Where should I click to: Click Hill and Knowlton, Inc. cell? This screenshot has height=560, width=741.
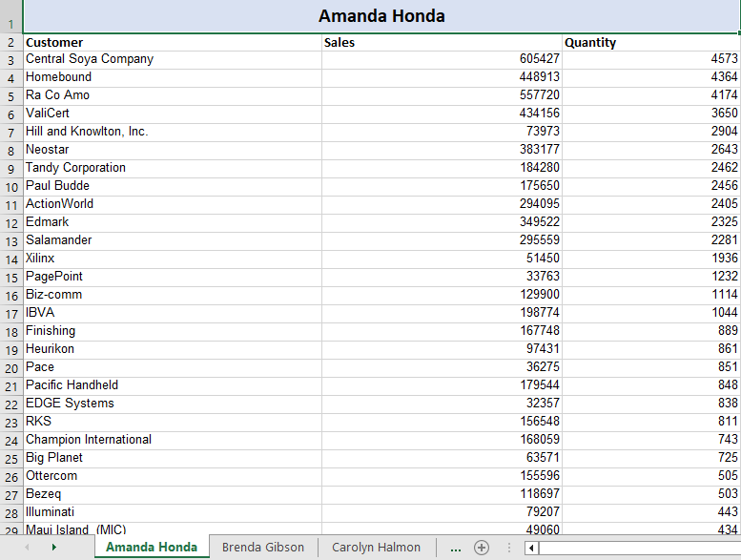173,133
